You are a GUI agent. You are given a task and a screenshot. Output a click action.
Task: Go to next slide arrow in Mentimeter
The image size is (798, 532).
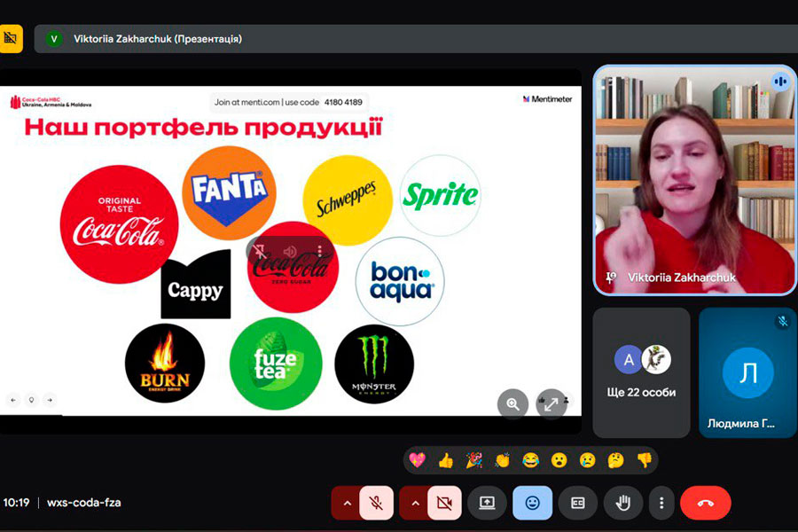(50, 400)
